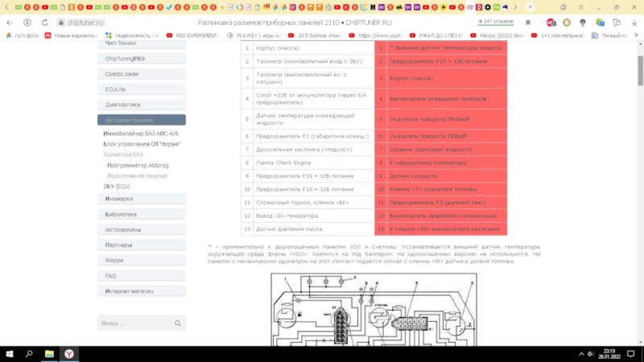Image resolution: width=644 pixels, height=362 pixels.
Task: Click table cell 'Датчик давления масла'
Action: (314, 229)
